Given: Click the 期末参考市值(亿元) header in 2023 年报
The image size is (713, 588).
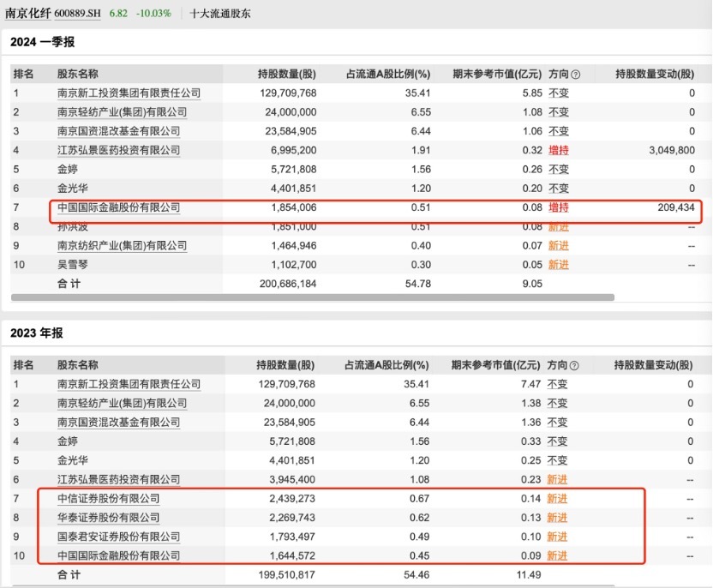Looking at the screenshot, I should 495,365.
